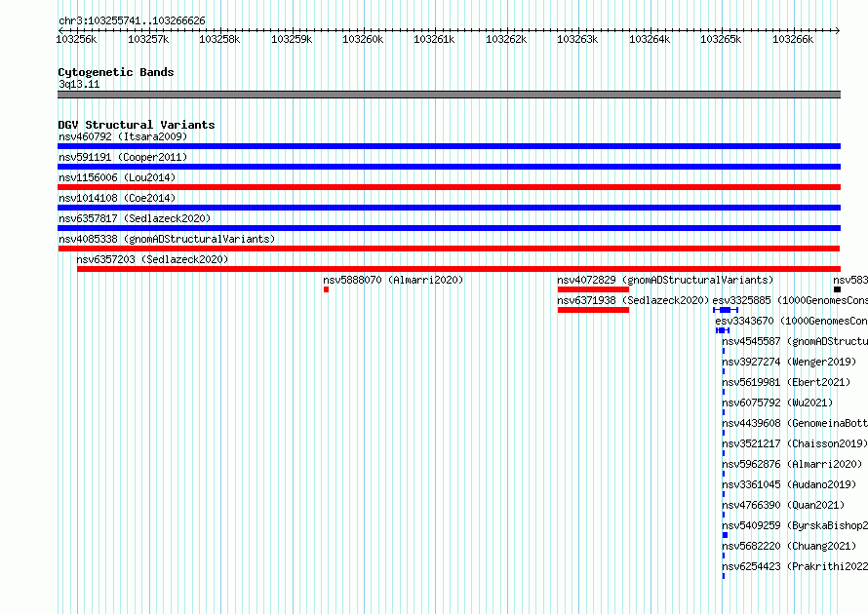Viewport: 868px width, 614px height.
Task: Click the 103265k ruler tick label
Action: click(x=722, y=39)
